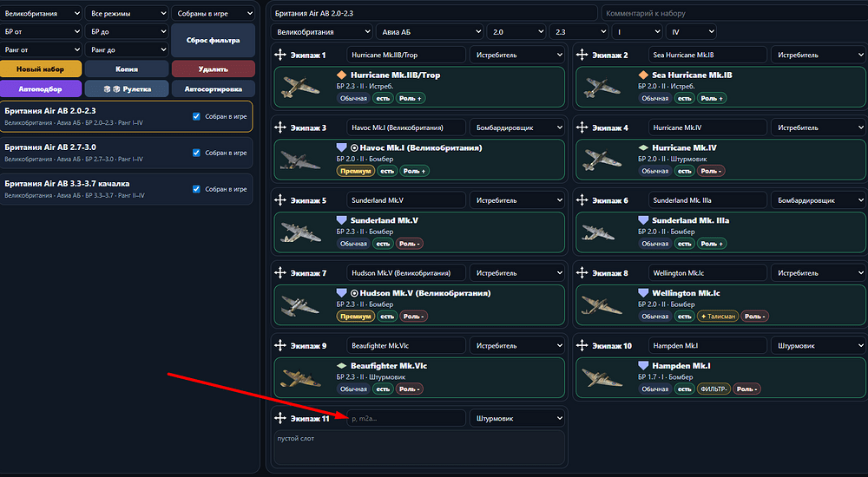Grab the move handle of Экипаж 9

pyautogui.click(x=280, y=345)
